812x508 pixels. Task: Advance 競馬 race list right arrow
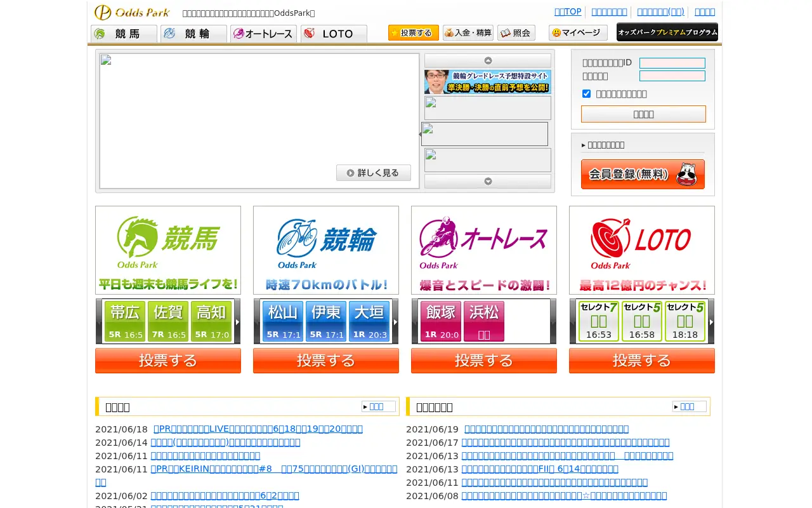237,322
